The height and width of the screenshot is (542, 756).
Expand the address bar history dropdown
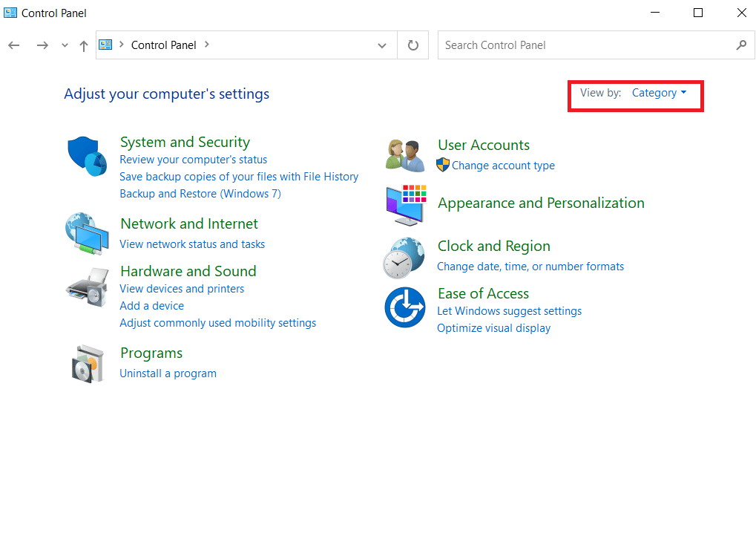pos(382,46)
